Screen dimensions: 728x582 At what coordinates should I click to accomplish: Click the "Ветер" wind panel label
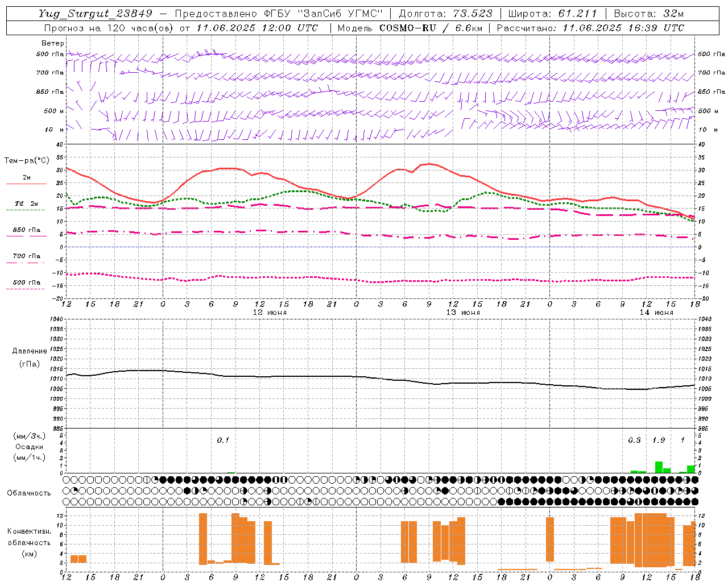click(52, 43)
